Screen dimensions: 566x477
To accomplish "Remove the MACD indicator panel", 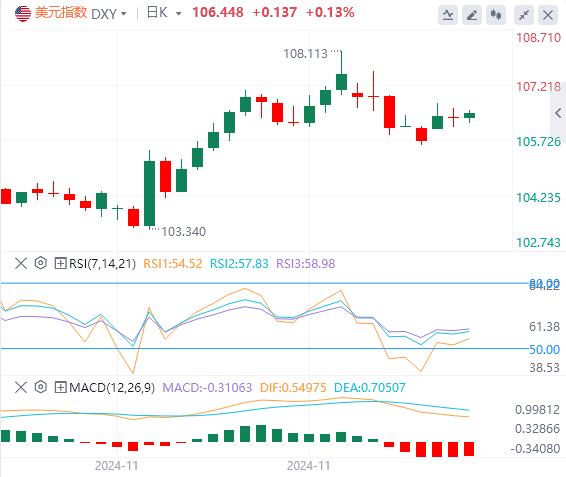I will (x=21, y=387).
